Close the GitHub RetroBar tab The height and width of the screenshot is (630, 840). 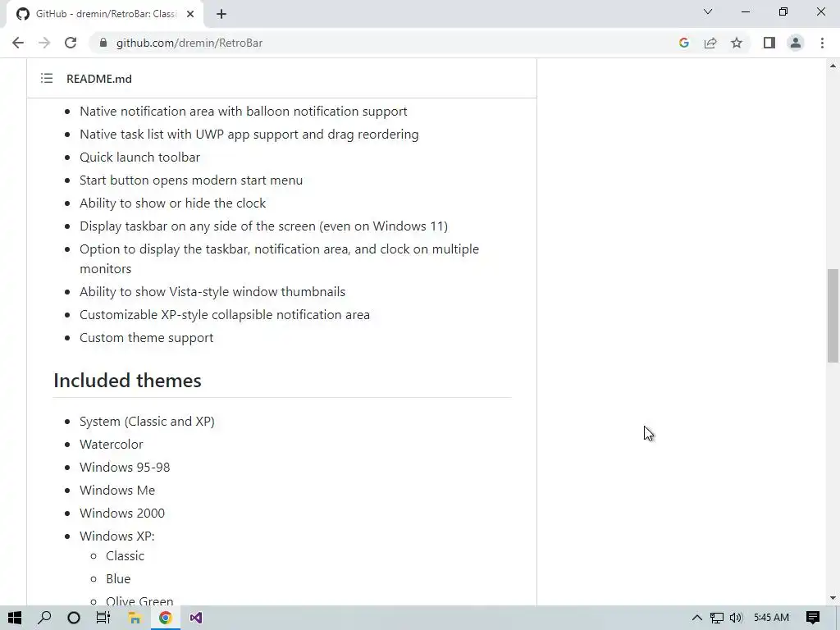click(190, 14)
